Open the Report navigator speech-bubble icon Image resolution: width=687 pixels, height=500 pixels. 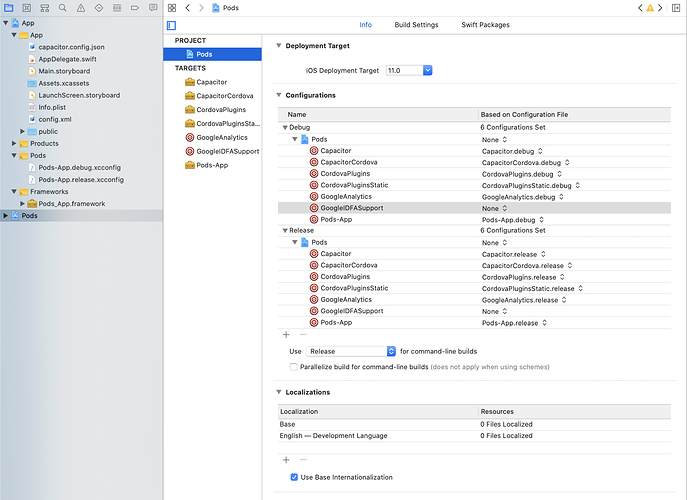pyautogui.click(x=153, y=8)
